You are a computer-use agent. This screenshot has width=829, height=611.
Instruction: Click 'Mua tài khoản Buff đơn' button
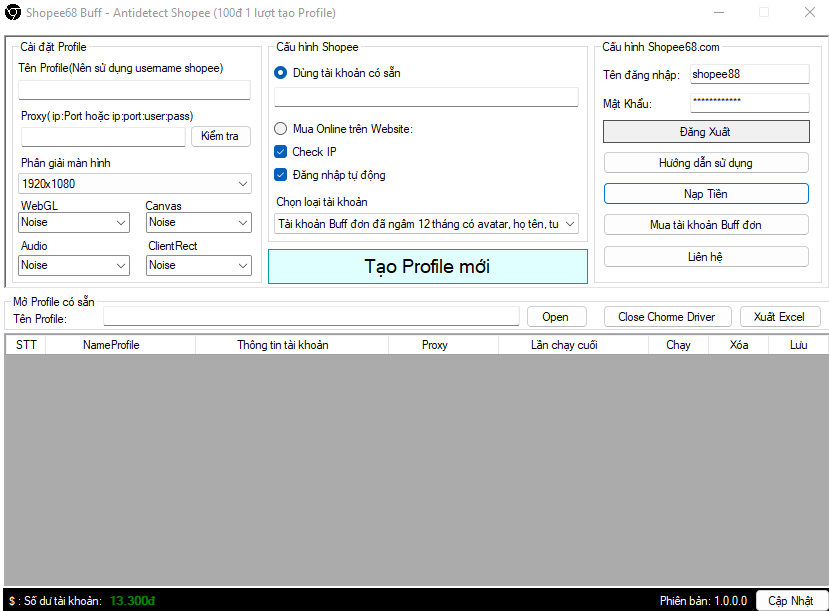706,225
